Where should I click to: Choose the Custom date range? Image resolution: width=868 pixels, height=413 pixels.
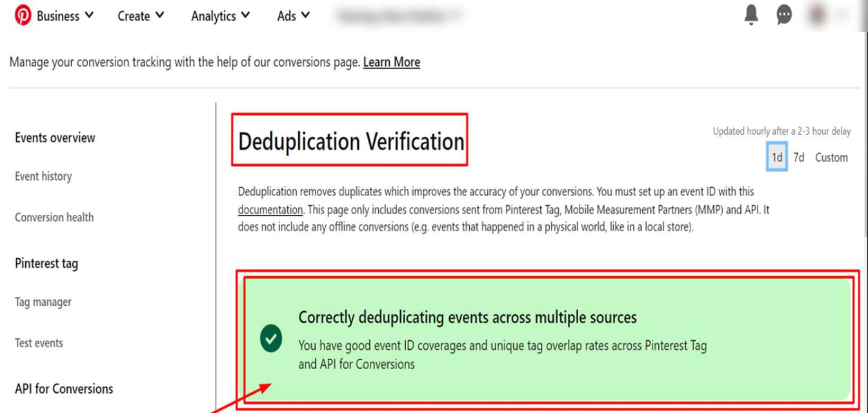pyautogui.click(x=831, y=157)
